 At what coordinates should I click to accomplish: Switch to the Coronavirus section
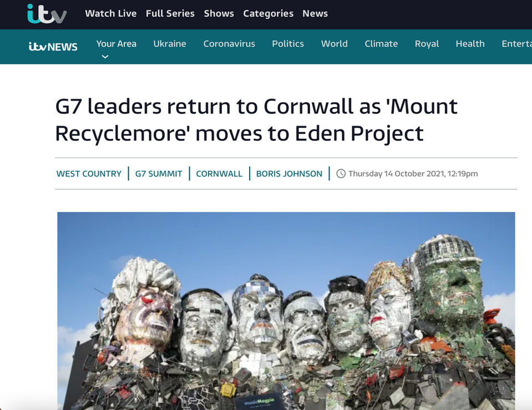click(229, 44)
